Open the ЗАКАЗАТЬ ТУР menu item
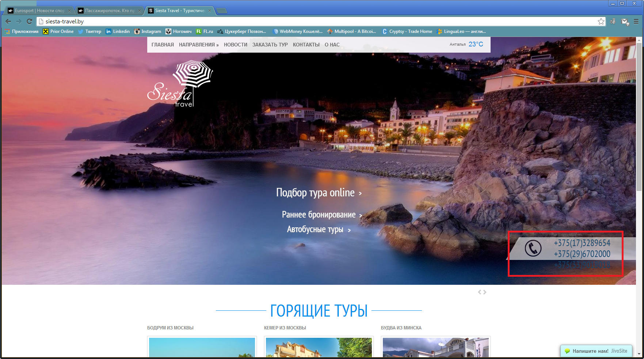644x359 pixels. point(270,45)
